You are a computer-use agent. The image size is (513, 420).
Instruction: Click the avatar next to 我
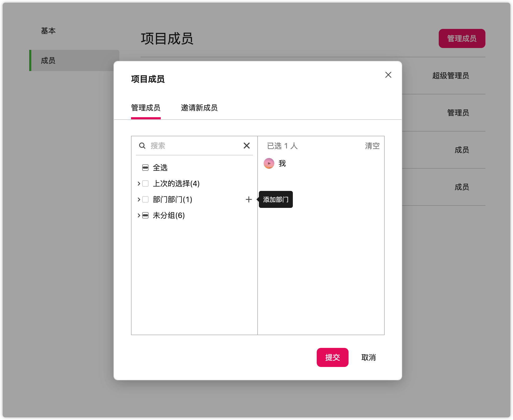click(269, 163)
